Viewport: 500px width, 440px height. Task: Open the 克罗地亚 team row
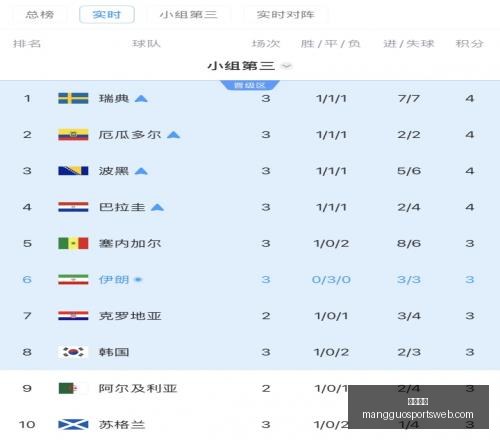250,316
